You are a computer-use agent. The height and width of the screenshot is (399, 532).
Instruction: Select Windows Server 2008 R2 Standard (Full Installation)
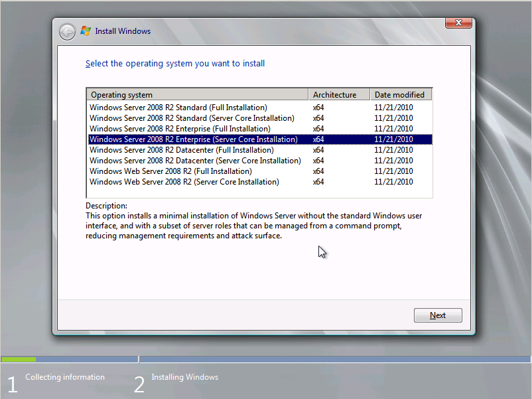point(178,108)
